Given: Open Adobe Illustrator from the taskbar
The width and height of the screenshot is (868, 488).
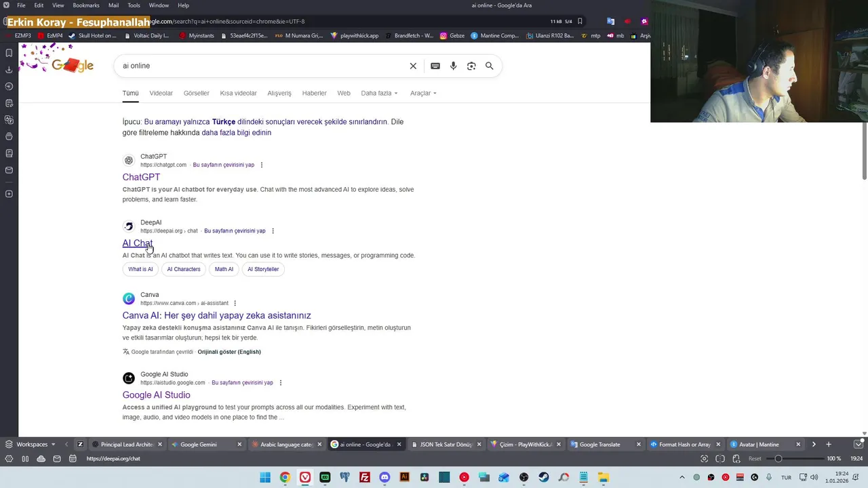Looking at the screenshot, I should pos(405,477).
